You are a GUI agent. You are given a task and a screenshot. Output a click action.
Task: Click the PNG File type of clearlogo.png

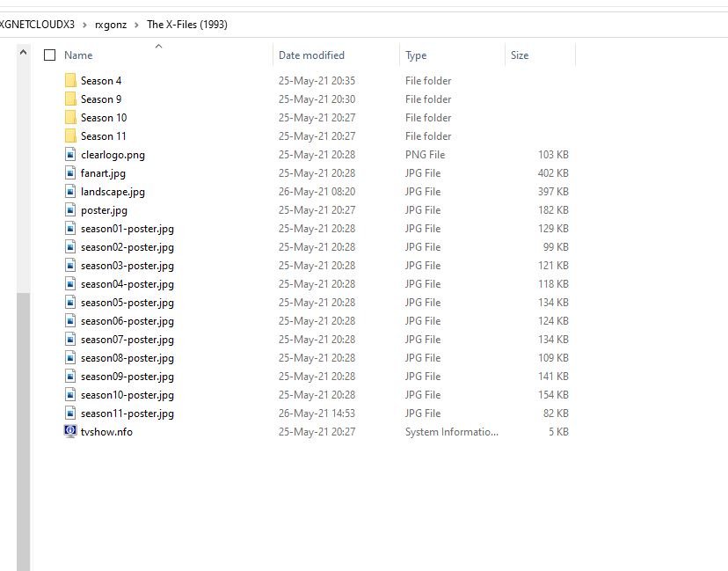point(425,154)
